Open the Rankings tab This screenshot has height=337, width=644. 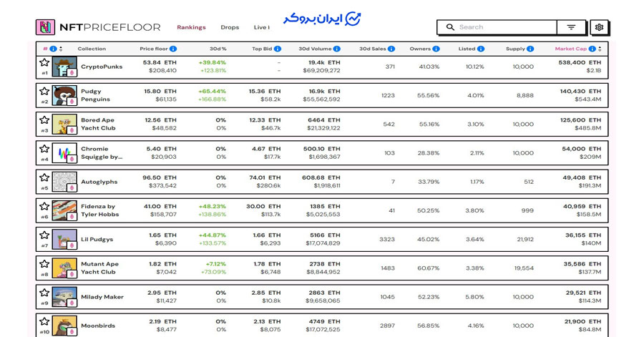point(191,27)
